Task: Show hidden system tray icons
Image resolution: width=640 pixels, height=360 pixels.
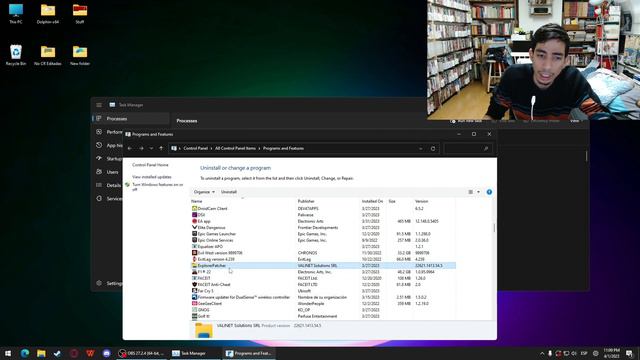Action: (x=542, y=353)
